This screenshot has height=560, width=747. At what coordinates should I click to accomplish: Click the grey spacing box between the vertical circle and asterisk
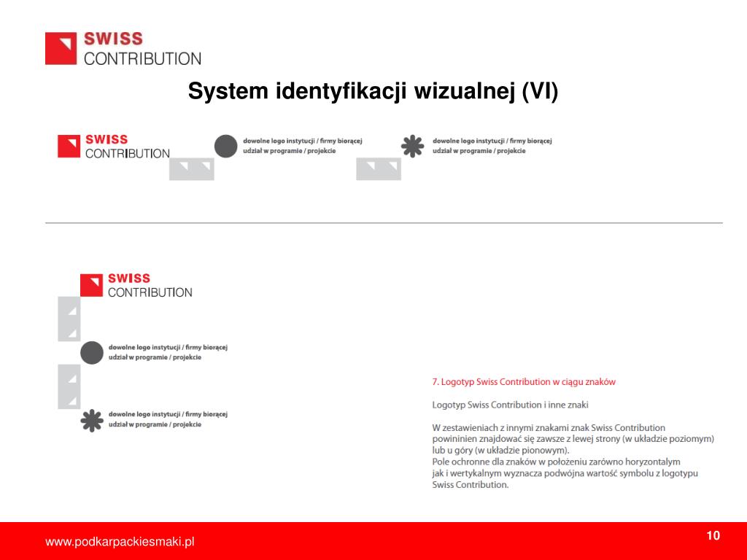(69, 386)
